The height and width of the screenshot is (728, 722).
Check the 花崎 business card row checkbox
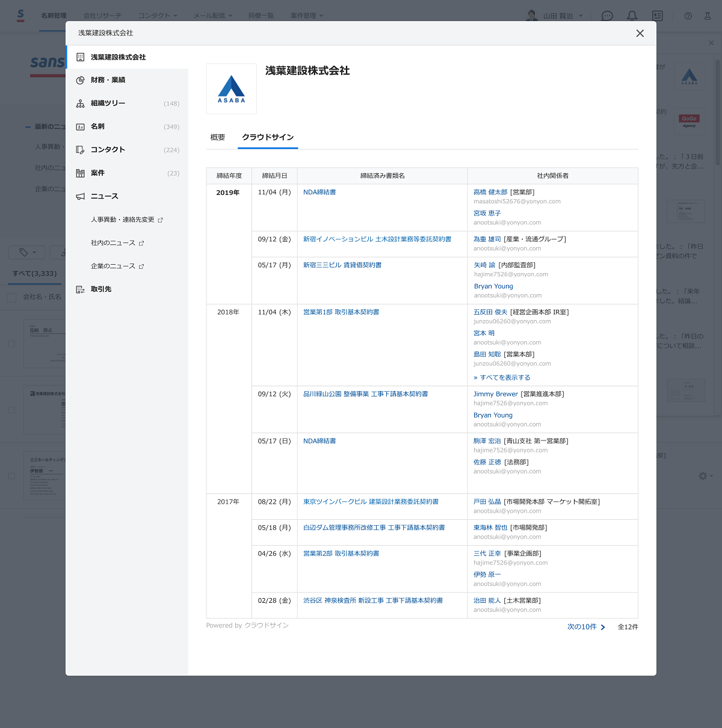[11, 344]
